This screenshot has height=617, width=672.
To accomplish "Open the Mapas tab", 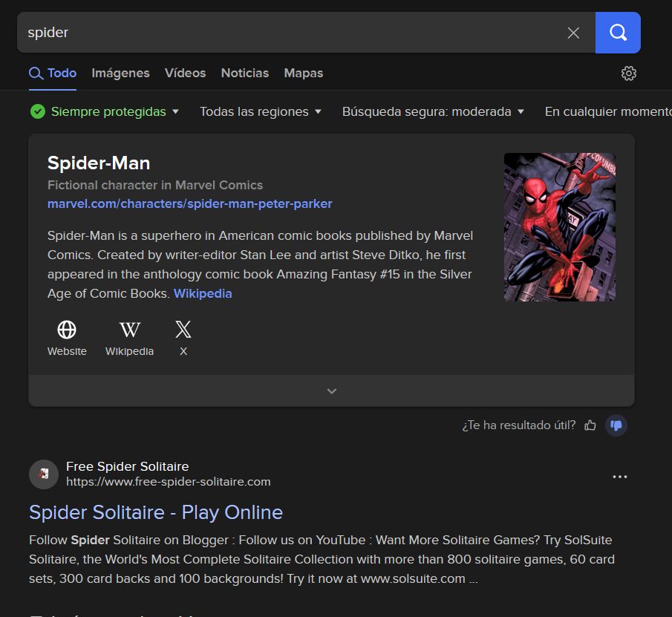I will tap(304, 73).
